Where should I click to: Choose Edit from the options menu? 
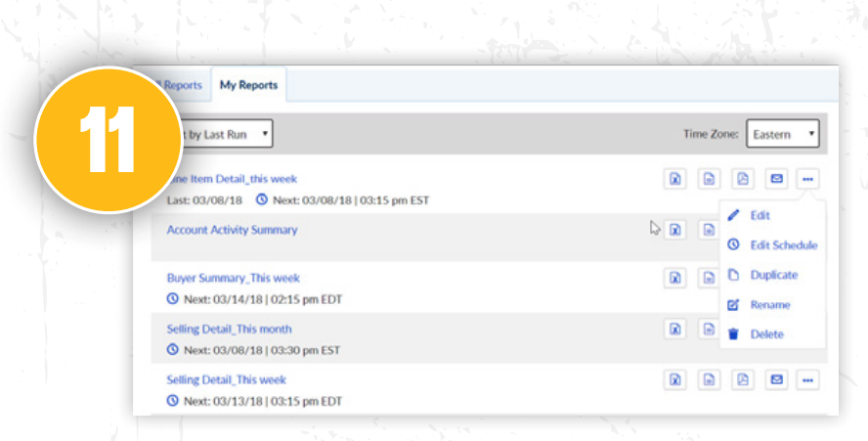tap(759, 216)
